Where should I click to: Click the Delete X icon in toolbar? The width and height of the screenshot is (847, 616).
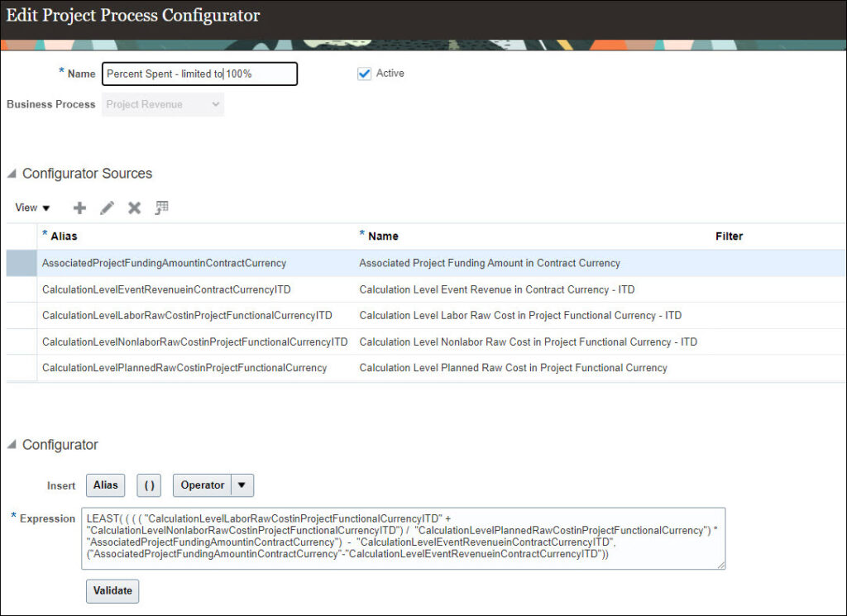tap(134, 208)
